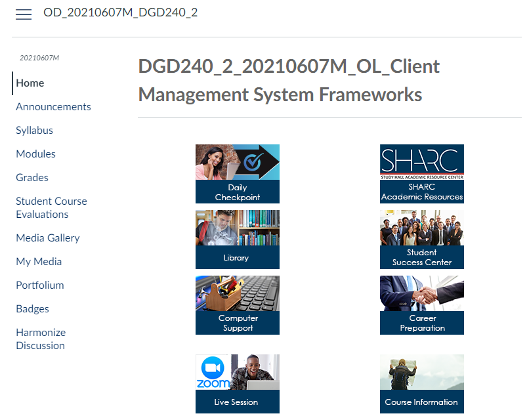The width and height of the screenshot is (527, 420).
Task: Open the Career Preparation tile
Action: point(421,305)
